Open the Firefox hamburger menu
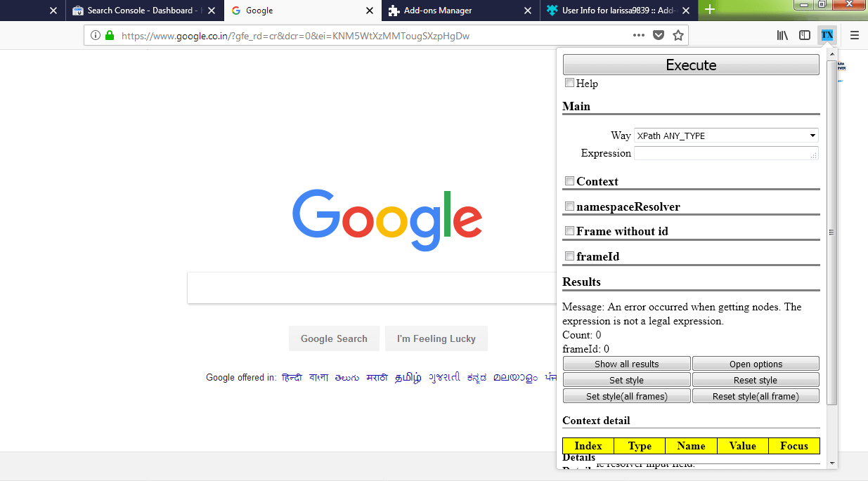The width and height of the screenshot is (868, 481). (x=854, y=34)
